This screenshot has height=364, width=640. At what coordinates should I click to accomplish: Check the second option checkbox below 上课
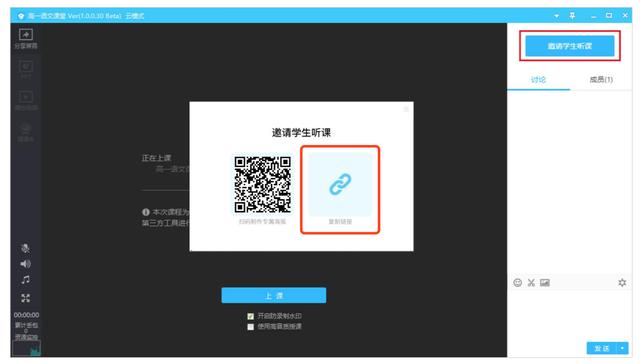click(251, 327)
